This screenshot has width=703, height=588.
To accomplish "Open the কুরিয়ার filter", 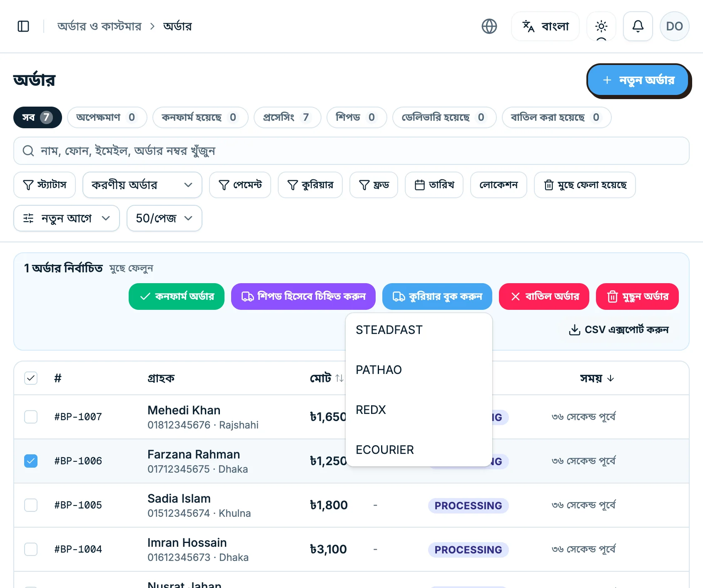I will tap(310, 185).
